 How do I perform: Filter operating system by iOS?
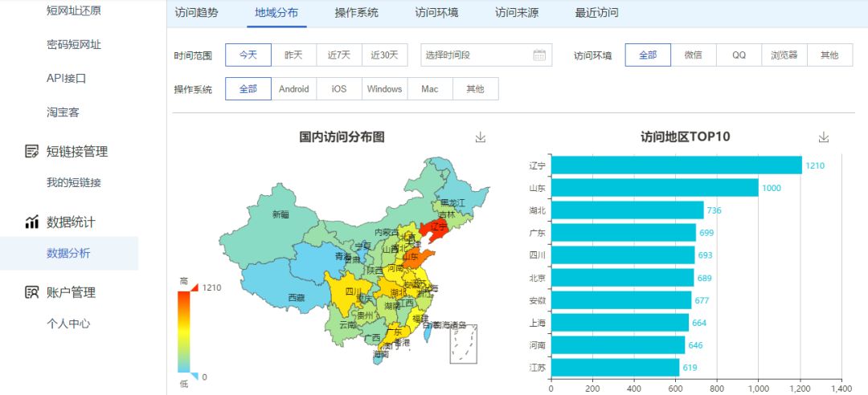[339, 89]
